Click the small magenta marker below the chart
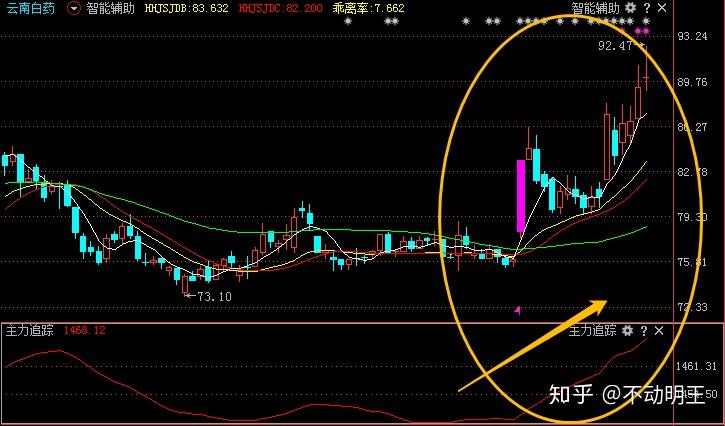The width and height of the screenshot is (725, 426). tap(518, 310)
